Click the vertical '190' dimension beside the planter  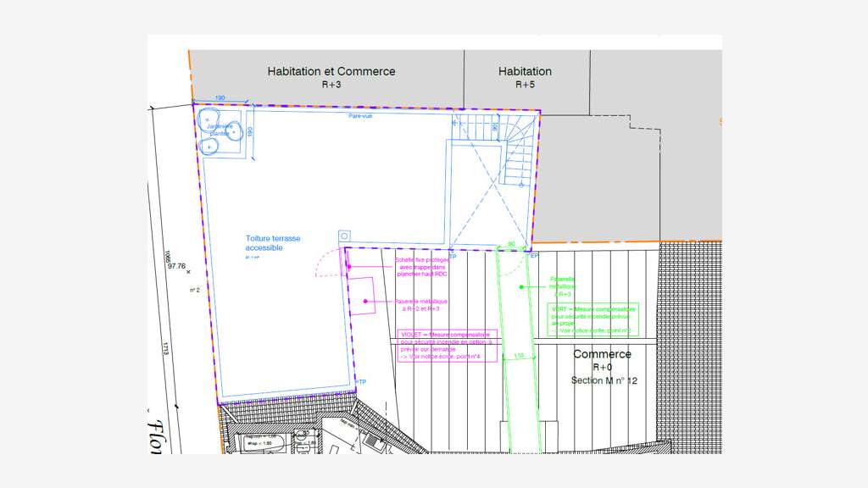pyautogui.click(x=250, y=132)
